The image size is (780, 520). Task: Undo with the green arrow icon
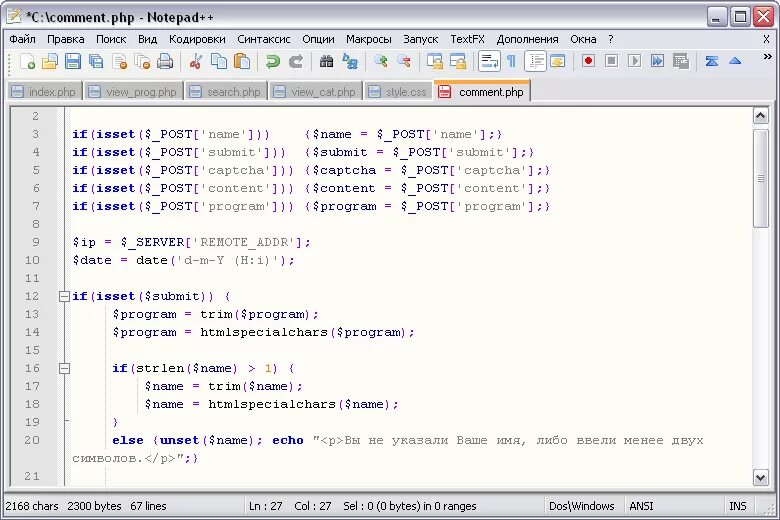(273, 61)
